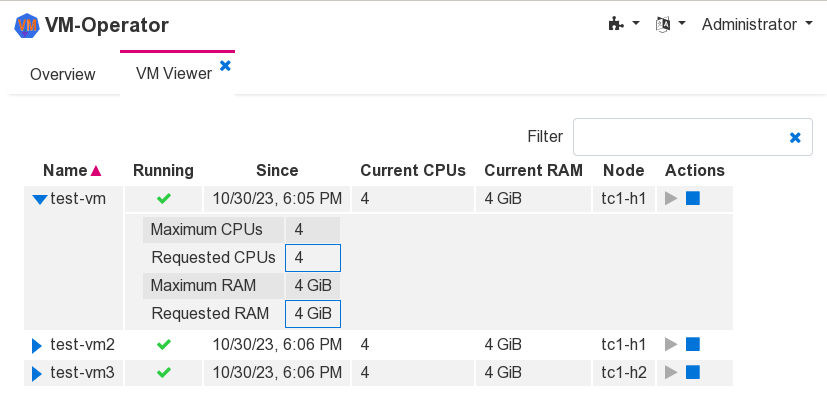Switch to the Overview tab
This screenshot has width=827, height=409.
(63, 74)
